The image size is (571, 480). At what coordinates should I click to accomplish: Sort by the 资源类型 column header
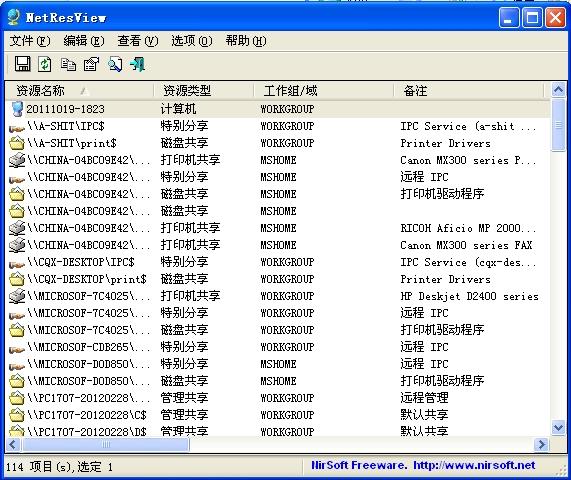point(204,91)
